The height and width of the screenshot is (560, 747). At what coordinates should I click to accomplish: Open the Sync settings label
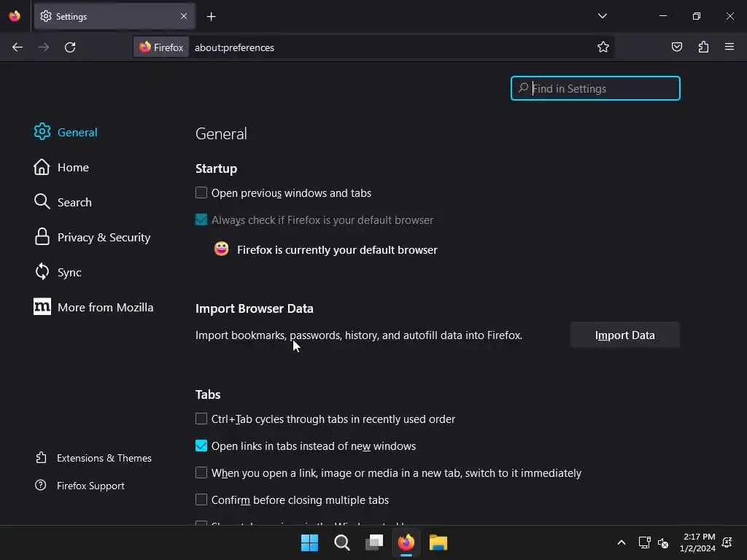pos(69,273)
